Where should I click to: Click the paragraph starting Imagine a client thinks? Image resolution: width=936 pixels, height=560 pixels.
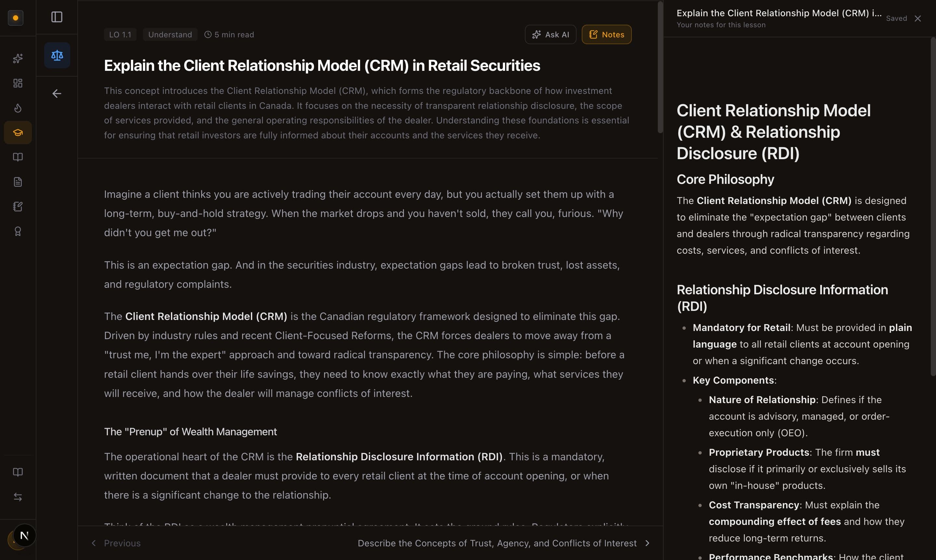[364, 213]
